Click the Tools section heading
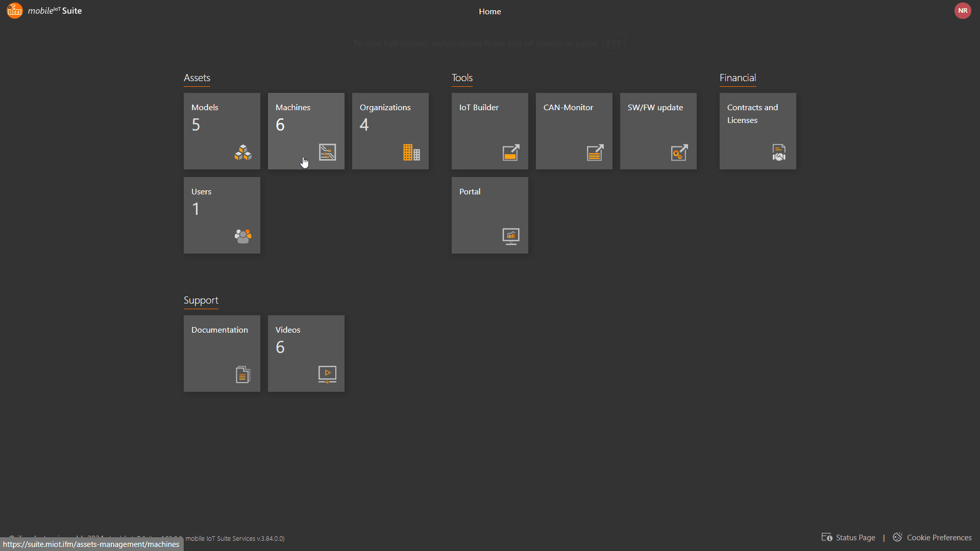Viewport: 980px width, 551px height. click(462, 78)
